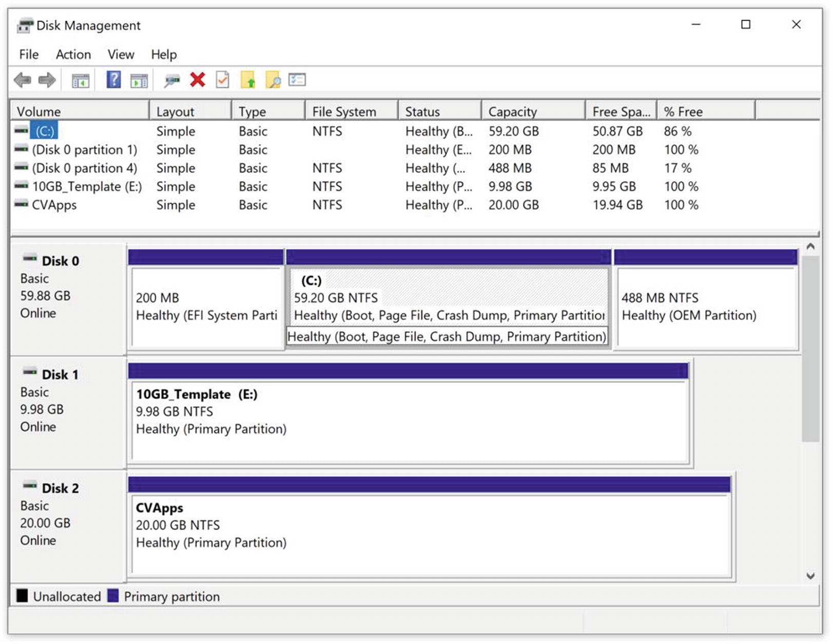Click the volume icon beside (C:)
The width and height of the screenshot is (835, 644).
(x=22, y=131)
